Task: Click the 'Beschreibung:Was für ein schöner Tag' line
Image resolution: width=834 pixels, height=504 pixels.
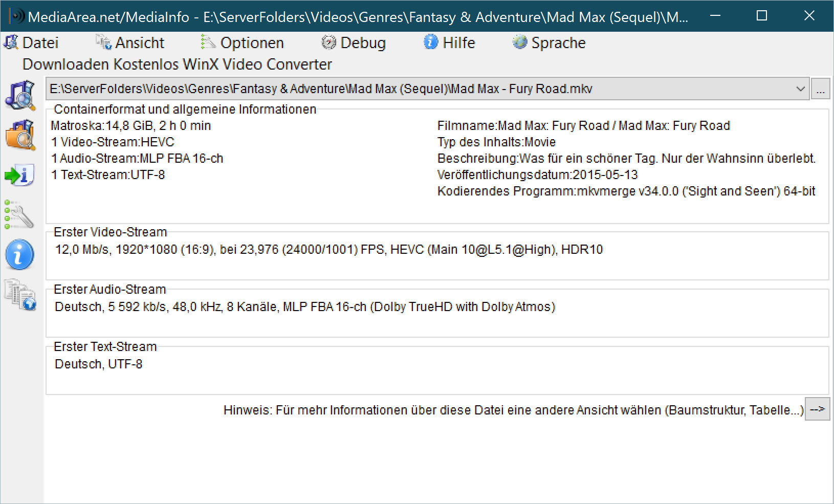Action: pyautogui.click(x=626, y=159)
